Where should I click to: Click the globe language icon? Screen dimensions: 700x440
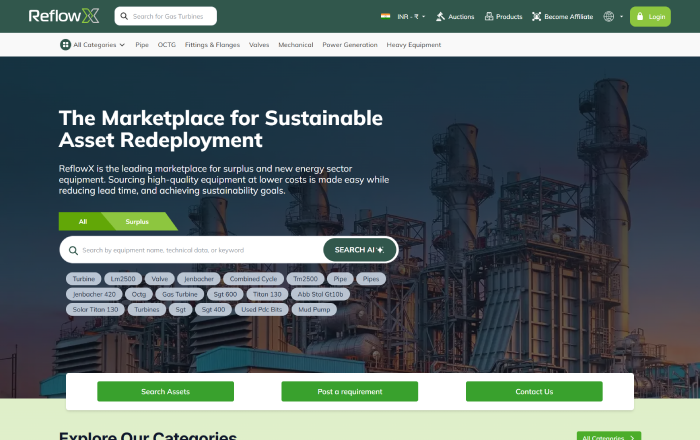(x=609, y=17)
